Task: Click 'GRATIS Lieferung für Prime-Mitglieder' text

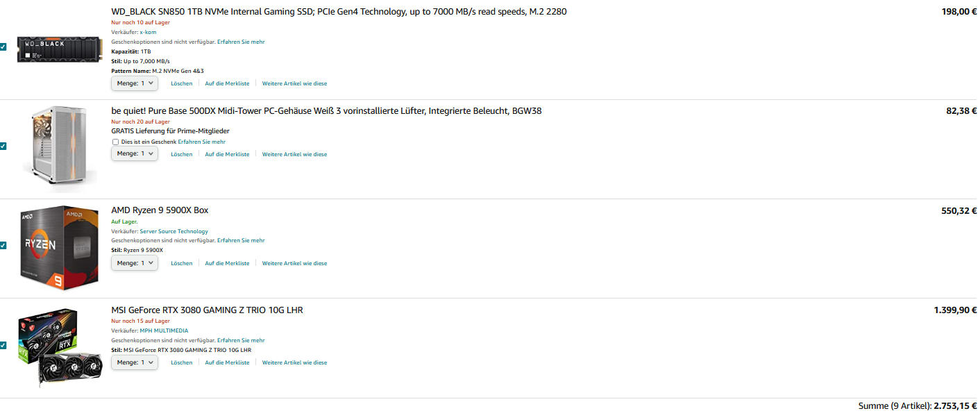Action: (x=170, y=131)
